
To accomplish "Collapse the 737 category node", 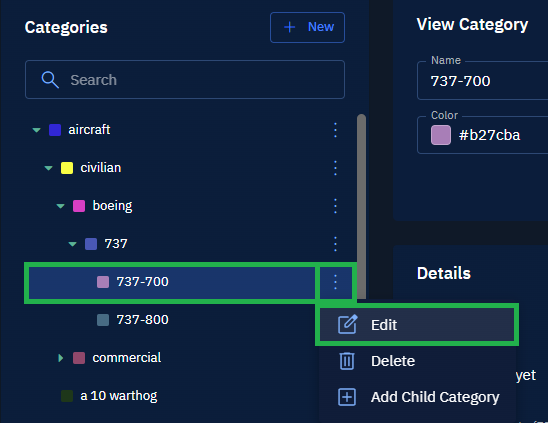I will 72,244.
